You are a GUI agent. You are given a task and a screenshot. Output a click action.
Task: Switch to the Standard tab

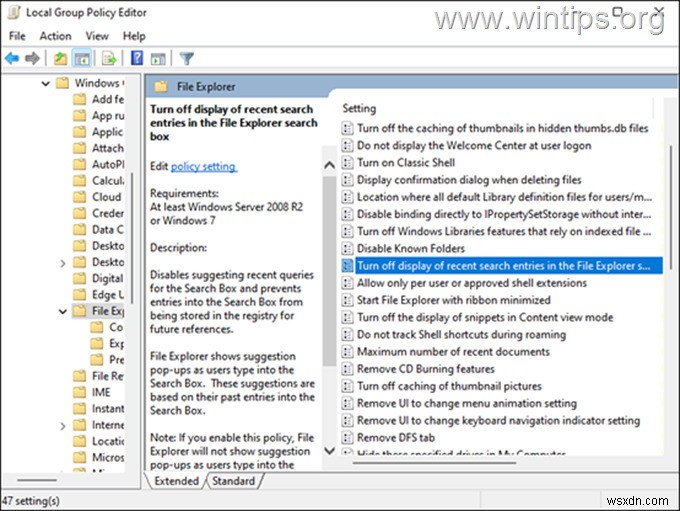(x=234, y=481)
